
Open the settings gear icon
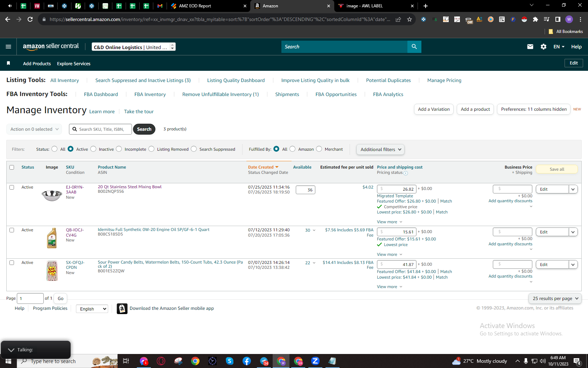point(544,47)
